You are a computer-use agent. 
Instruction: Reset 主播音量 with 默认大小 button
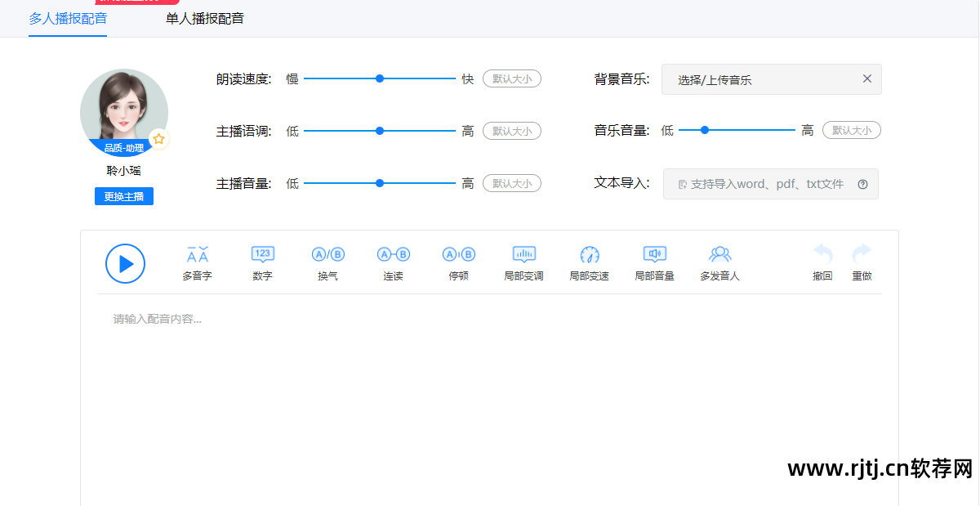[x=512, y=183]
